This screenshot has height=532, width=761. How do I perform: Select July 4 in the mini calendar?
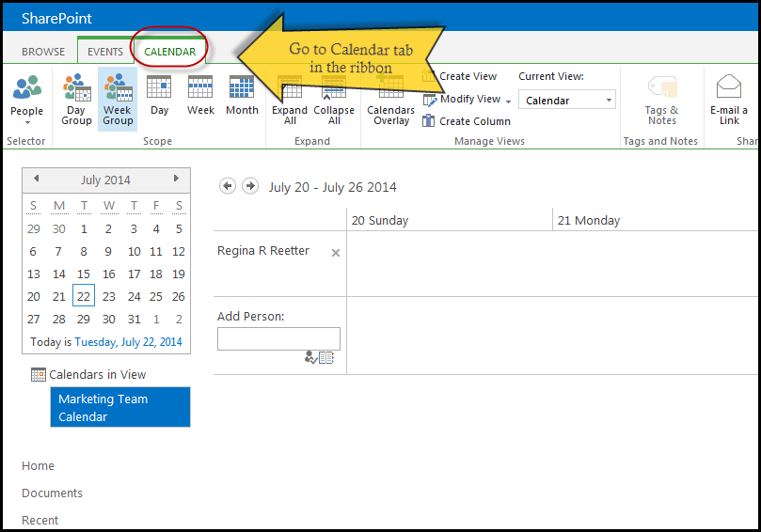pyautogui.click(x=156, y=229)
